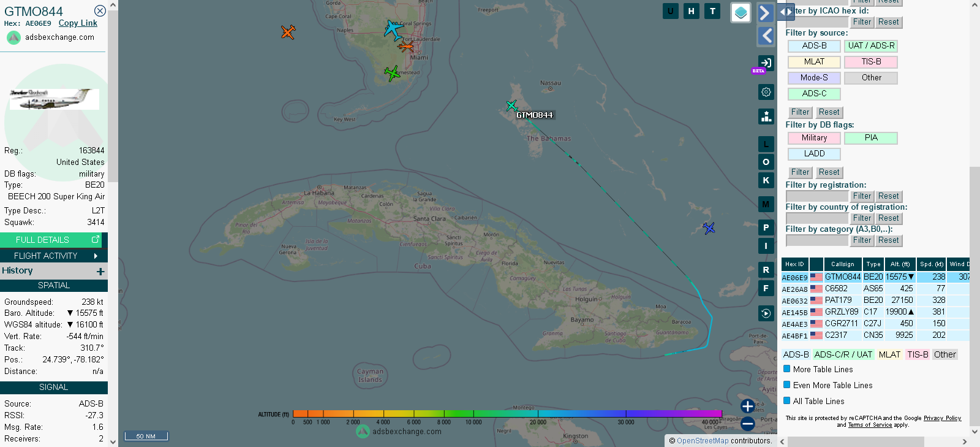This screenshot has height=447, width=980.
Task: Toggle the Military DB flag filter
Action: [814, 138]
